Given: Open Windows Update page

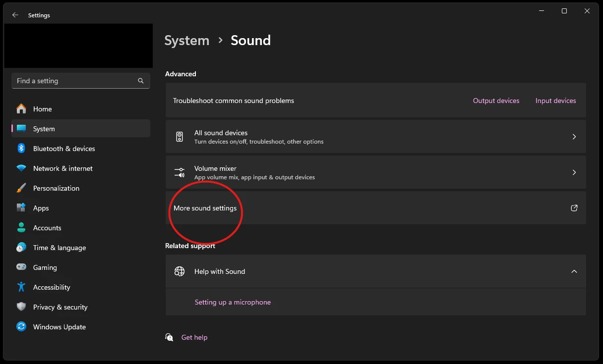Looking at the screenshot, I should tap(81, 327).
